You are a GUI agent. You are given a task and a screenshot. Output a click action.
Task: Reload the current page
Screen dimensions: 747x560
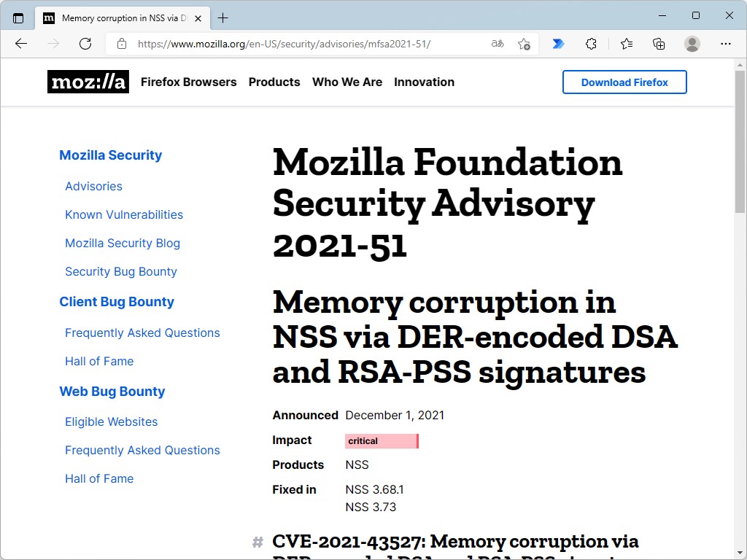(85, 44)
